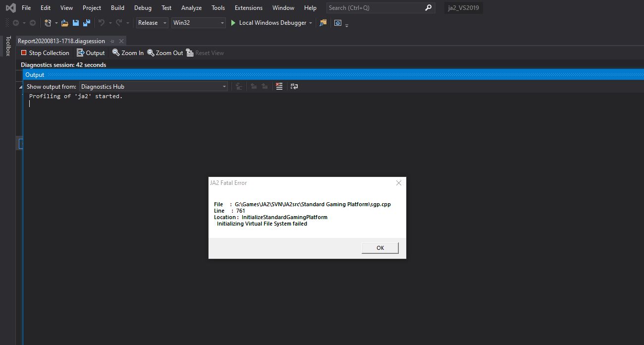Expand the Local Windows Debugger dropdown arrow
The width and height of the screenshot is (644, 345).
pyautogui.click(x=311, y=23)
